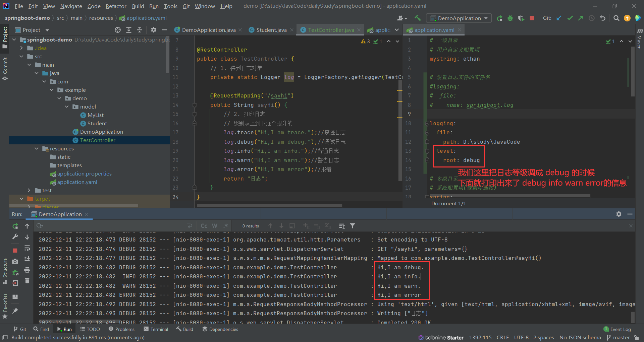Open DemoApplication run configuration dropdown
The width and height of the screenshot is (644, 342).
pos(459,18)
